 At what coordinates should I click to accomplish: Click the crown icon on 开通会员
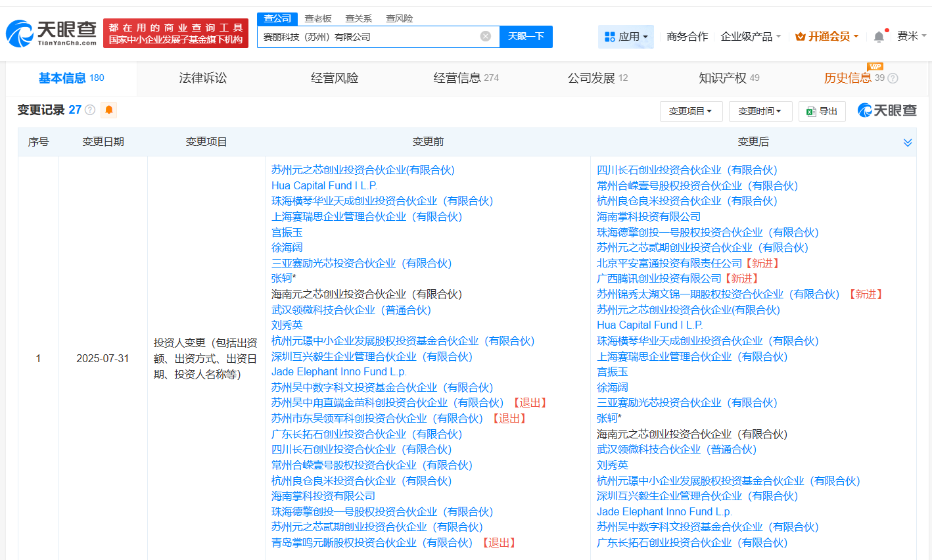[801, 37]
